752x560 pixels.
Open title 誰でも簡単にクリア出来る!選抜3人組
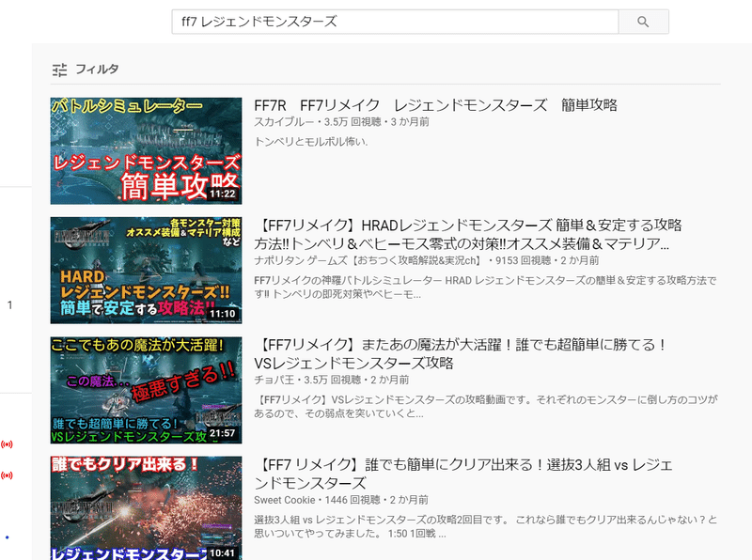463,474
